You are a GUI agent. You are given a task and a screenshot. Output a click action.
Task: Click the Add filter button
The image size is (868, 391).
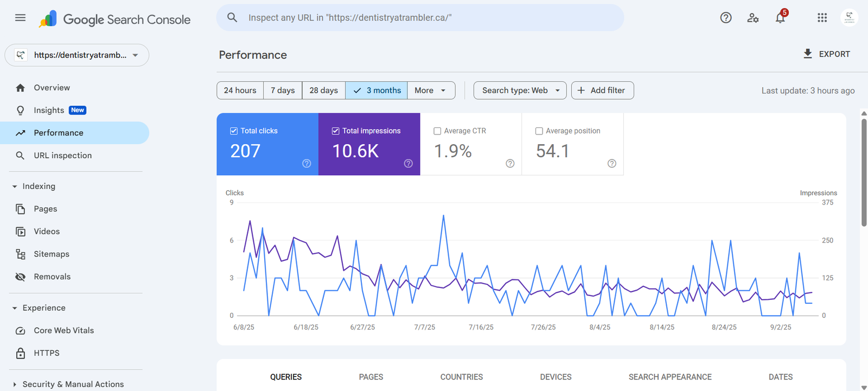[x=602, y=91]
